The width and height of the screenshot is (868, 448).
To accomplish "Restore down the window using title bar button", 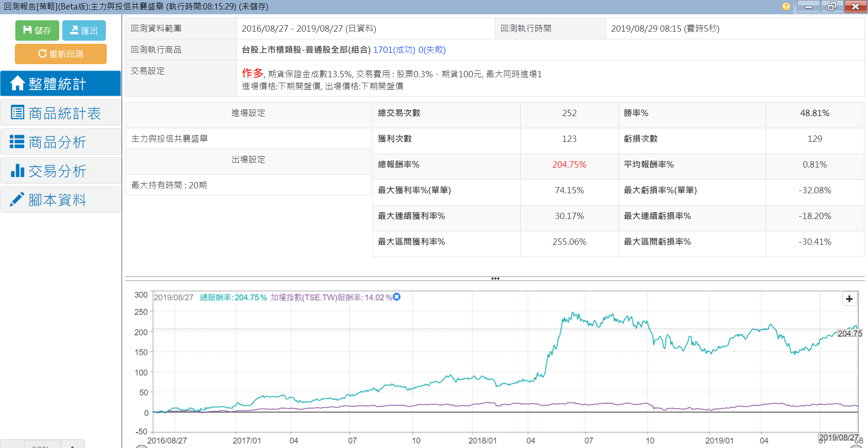I will tap(832, 6).
